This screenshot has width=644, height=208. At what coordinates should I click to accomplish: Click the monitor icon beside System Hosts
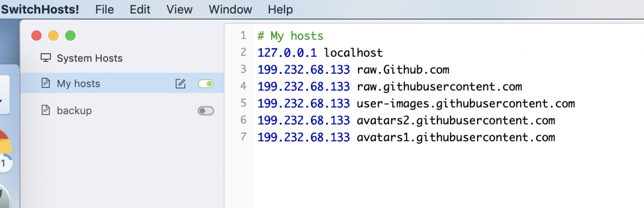[x=46, y=58]
